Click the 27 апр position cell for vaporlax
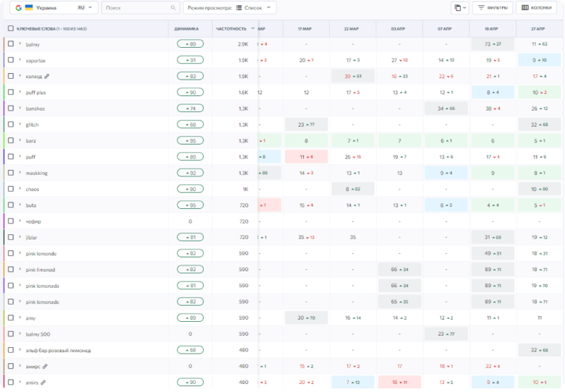The width and height of the screenshot is (565, 392). [540, 60]
